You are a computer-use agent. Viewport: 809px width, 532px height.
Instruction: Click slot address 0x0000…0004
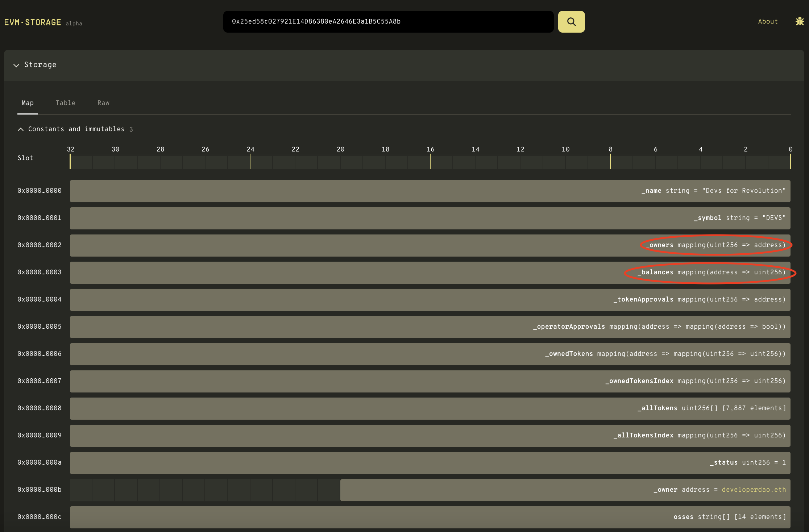pyautogui.click(x=40, y=299)
